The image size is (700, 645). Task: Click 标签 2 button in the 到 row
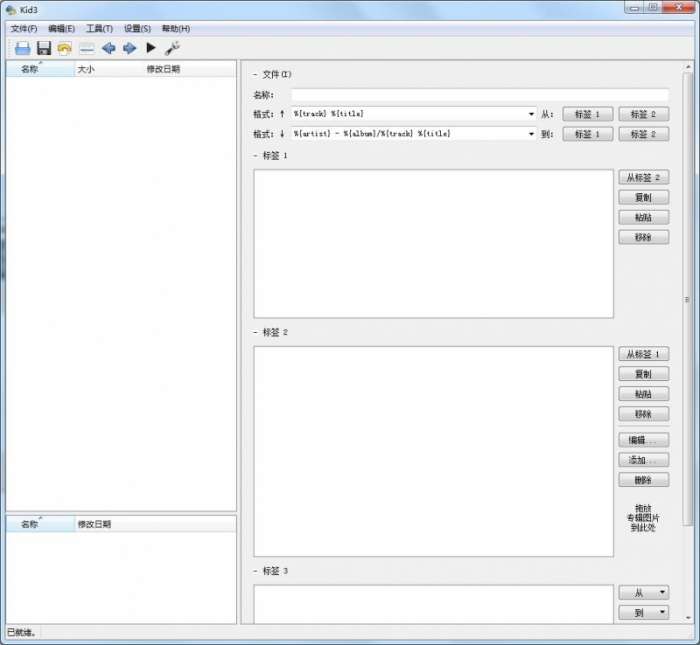pos(644,134)
